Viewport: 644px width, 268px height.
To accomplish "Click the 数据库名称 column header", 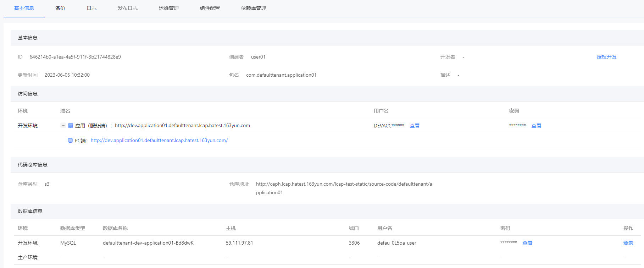I will (115, 228).
